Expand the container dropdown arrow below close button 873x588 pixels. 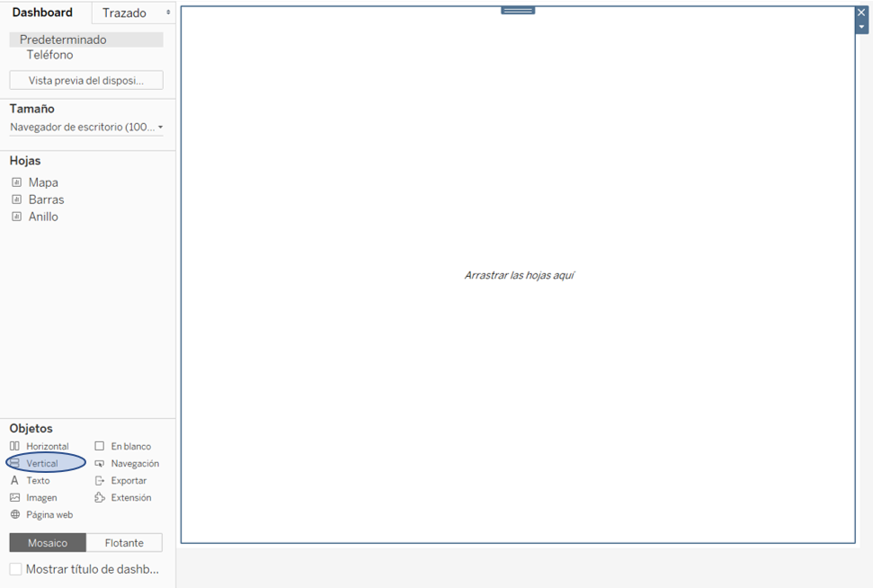pos(861,27)
